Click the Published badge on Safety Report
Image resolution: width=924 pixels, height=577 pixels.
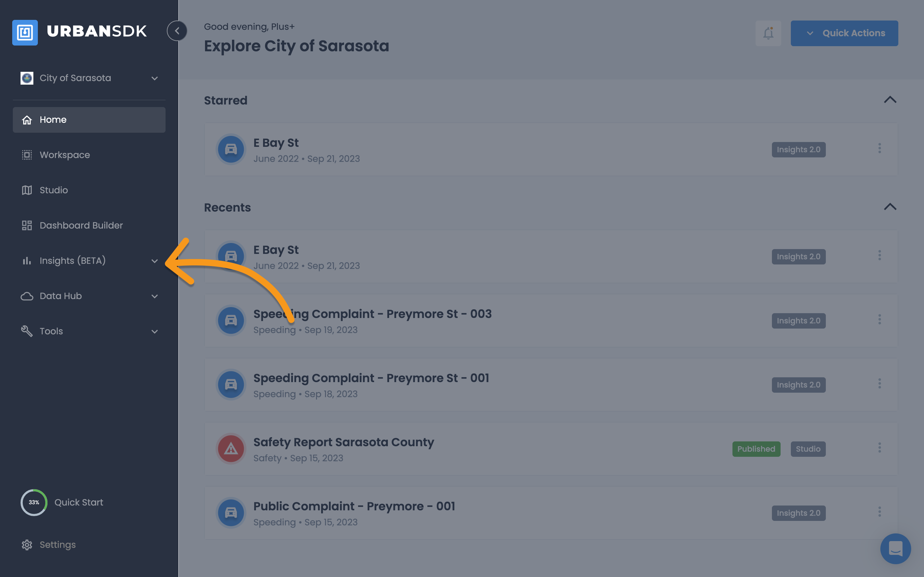pos(756,449)
